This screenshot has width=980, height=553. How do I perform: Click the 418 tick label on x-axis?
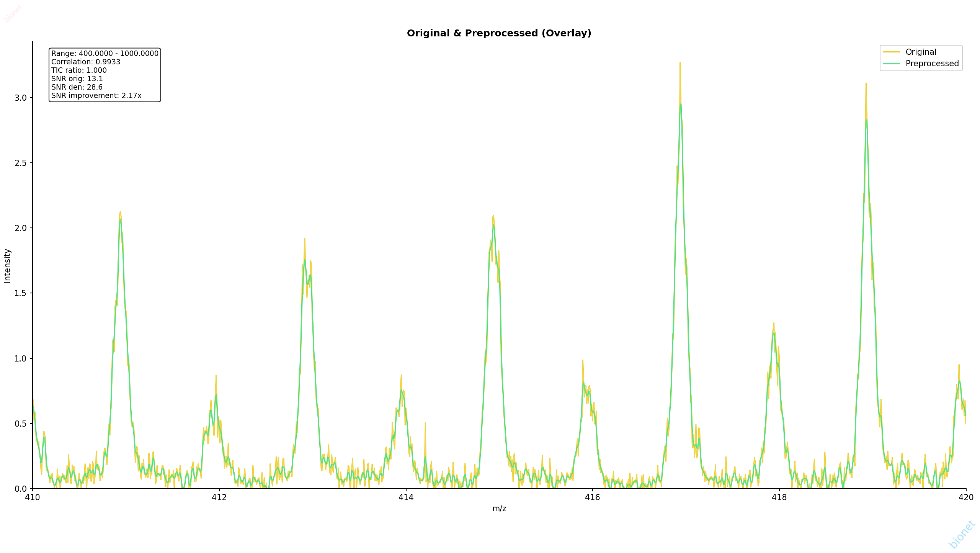[x=779, y=497]
